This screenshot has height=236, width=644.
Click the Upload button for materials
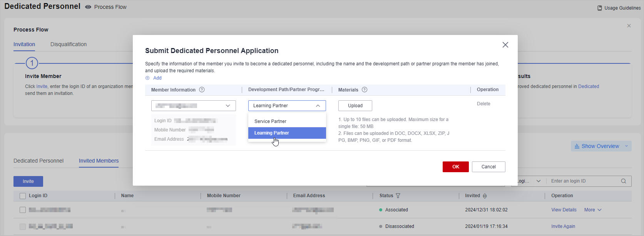(x=355, y=106)
